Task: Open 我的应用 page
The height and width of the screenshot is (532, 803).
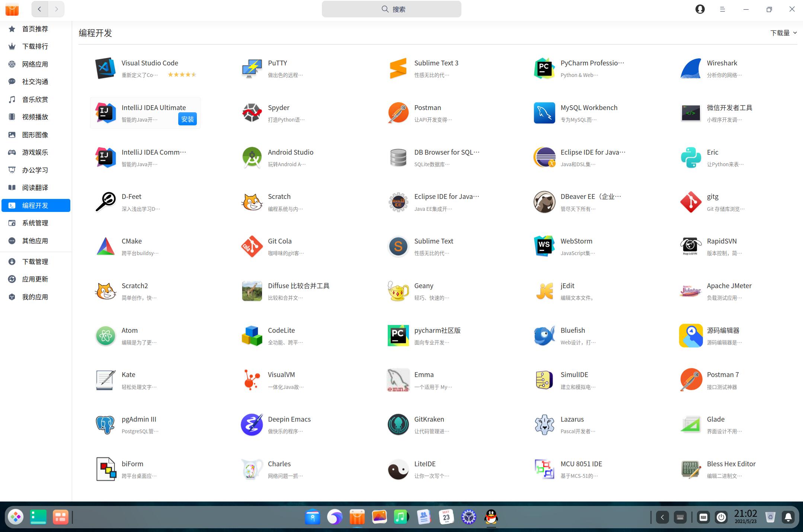Action: coord(36,297)
